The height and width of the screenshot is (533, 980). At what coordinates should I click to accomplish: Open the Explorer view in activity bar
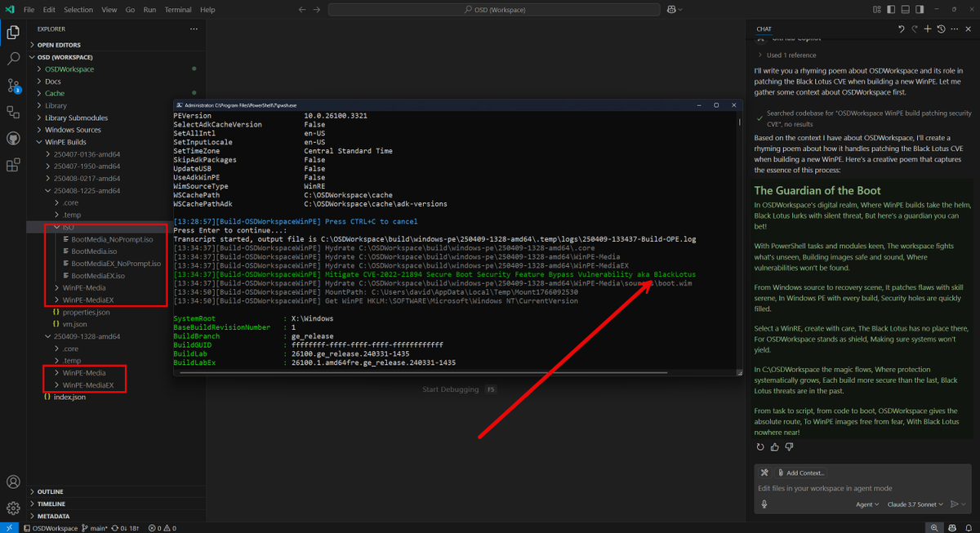[x=13, y=33]
